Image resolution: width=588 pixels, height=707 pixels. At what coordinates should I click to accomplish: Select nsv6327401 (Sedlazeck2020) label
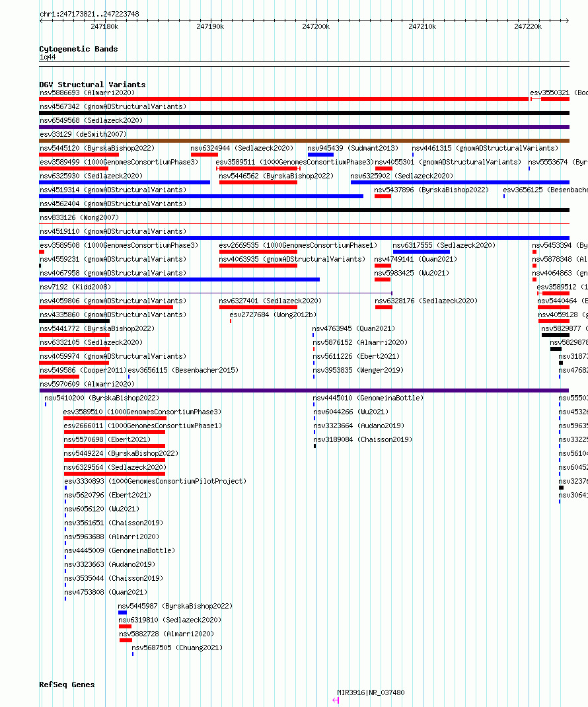tap(270, 301)
